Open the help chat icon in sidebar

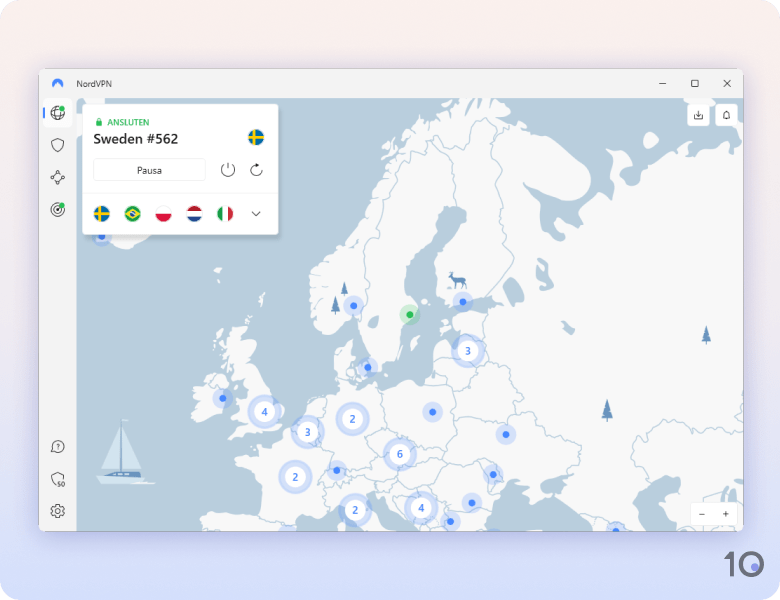[58, 447]
